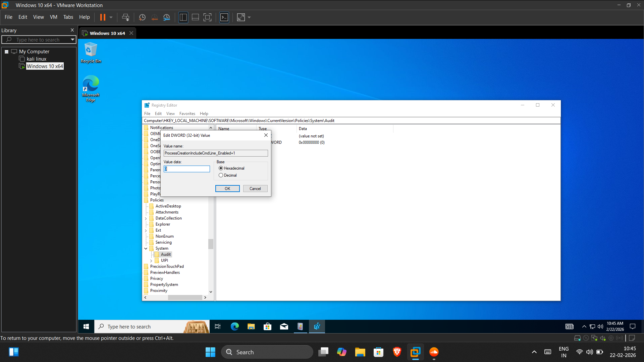This screenshot has width=644, height=362.
Task: Select kali linux in the library
Action: click(36, 59)
